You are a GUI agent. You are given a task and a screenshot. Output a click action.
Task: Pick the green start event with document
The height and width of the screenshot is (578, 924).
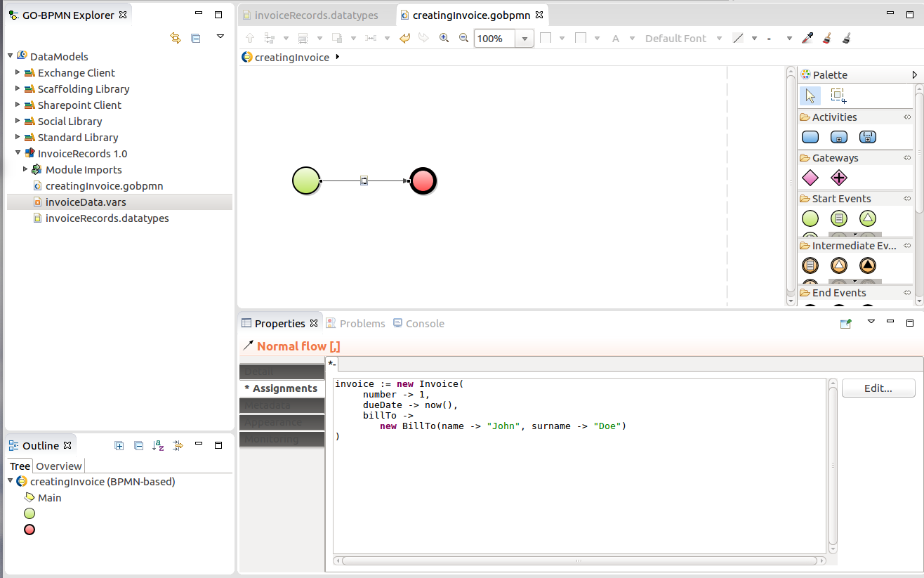point(839,218)
